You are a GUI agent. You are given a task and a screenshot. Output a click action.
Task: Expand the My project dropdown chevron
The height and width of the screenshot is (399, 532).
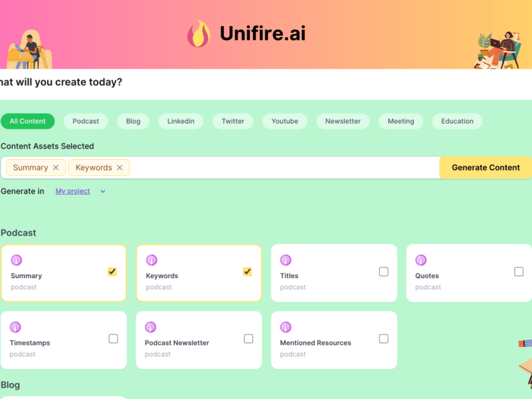pyautogui.click(x=103, y=192)
